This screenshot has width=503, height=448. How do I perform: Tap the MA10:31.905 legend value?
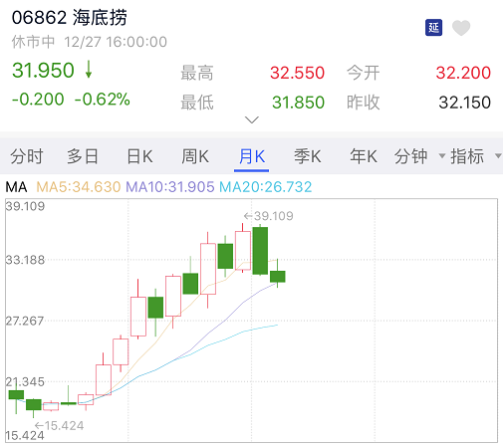170,187
